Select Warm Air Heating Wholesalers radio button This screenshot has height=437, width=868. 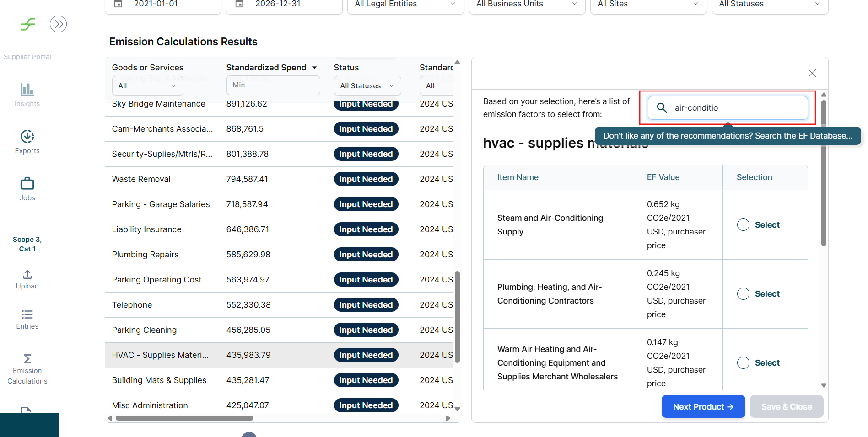click(743, 363)
